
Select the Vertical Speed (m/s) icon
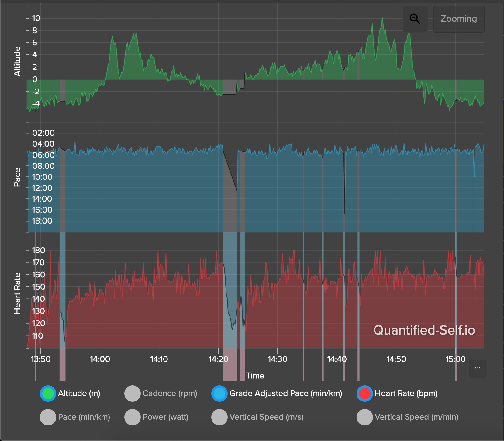click(219, 417)
